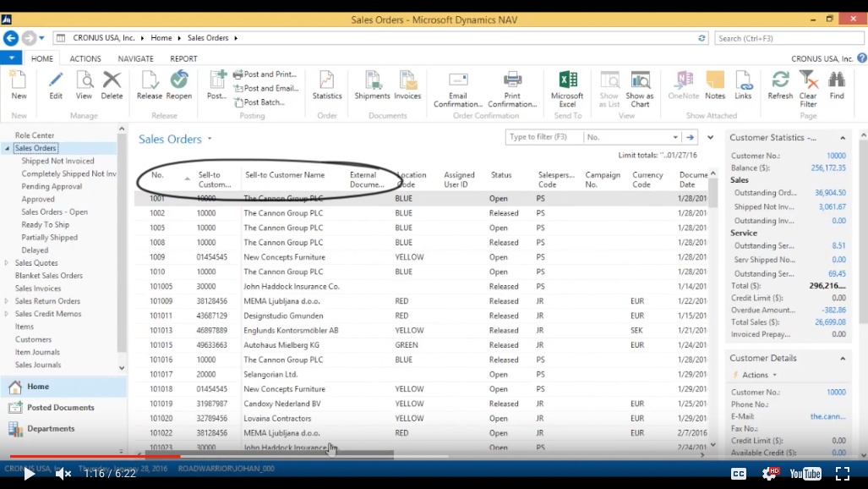
Task: Open Outstanding Orders value 36,904.50
Action: click(x=830, y=193)
